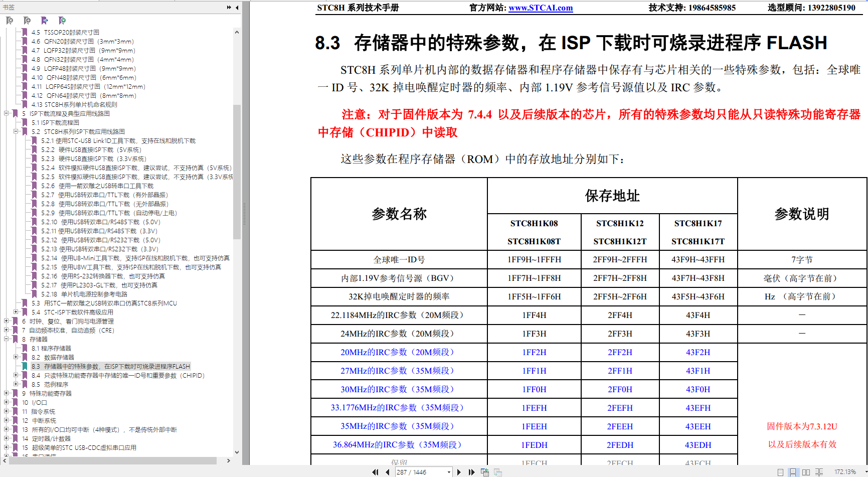Screen dimensions: 868x477
Task: Open bookmark 11 指令系统
Action: pos(39,411)
